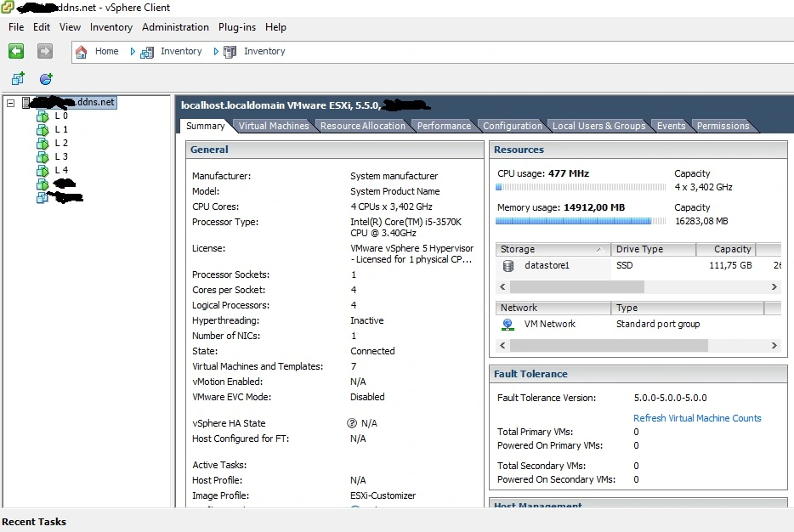This screenshot has width=794, height=532.
Task: Sort by Storage column header
Action: (x=553, y=249)
